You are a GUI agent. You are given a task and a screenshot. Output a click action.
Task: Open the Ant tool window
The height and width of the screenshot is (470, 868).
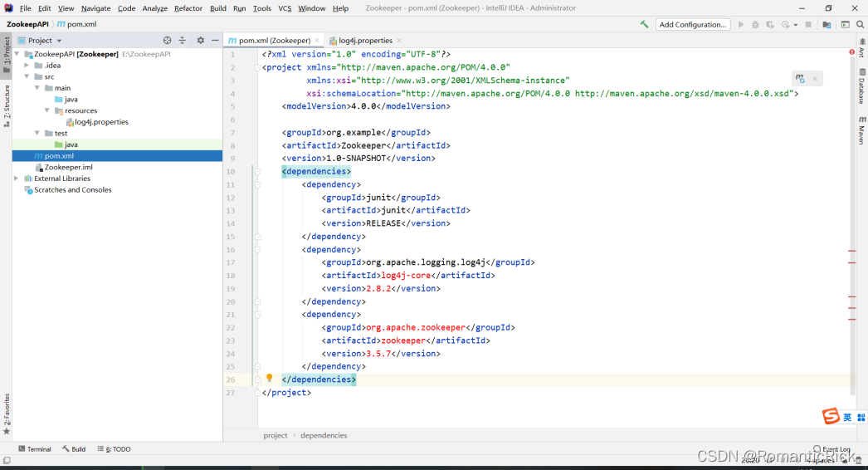[x=862, y=48]
